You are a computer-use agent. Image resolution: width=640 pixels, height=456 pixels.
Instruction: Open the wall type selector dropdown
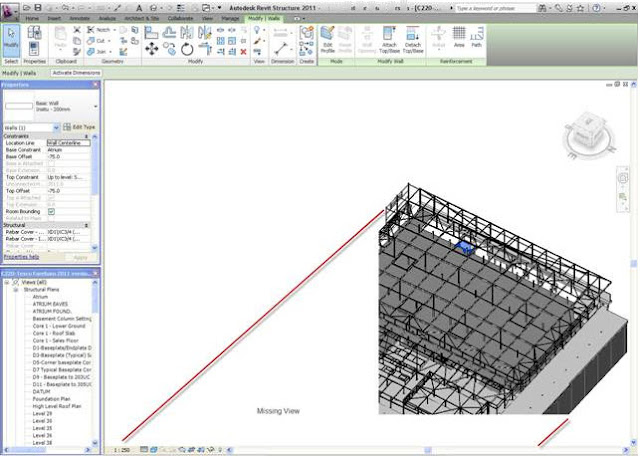pos(96,107)
